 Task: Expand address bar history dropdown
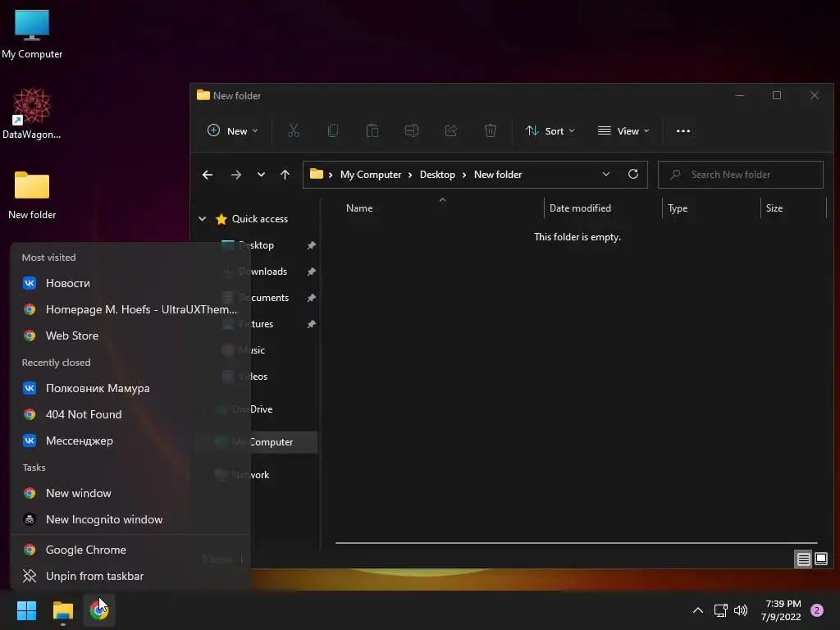coord(606,174)
